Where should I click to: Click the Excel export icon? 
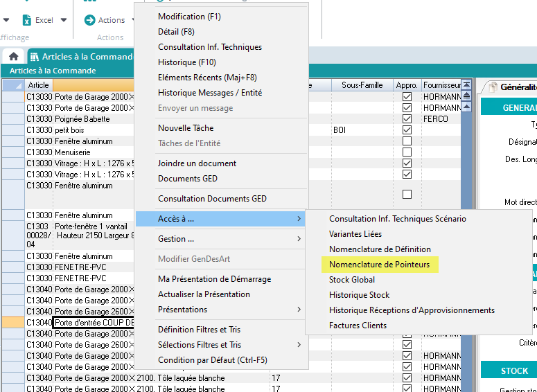pos(27,20)
